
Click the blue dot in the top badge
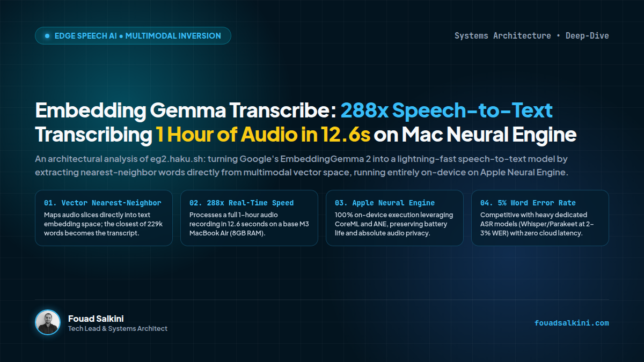click(x=47, y=36)
